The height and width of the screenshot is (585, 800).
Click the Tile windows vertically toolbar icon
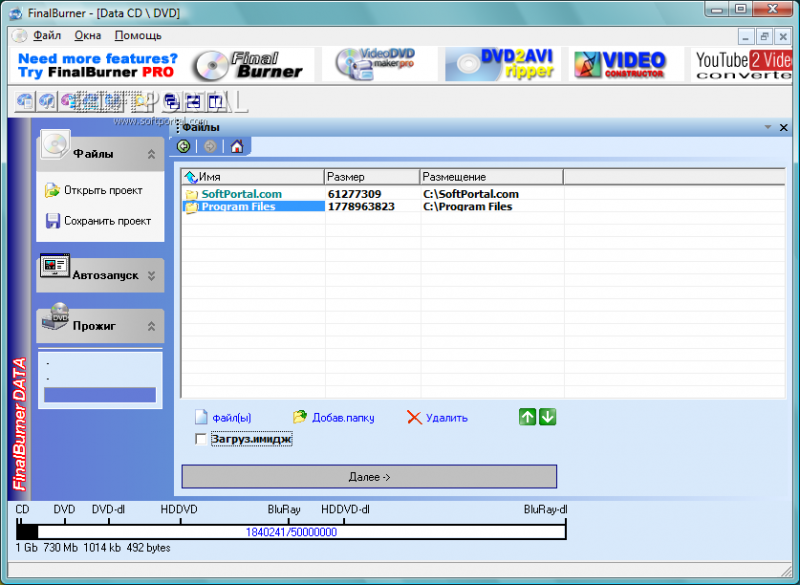coord(216,102)
